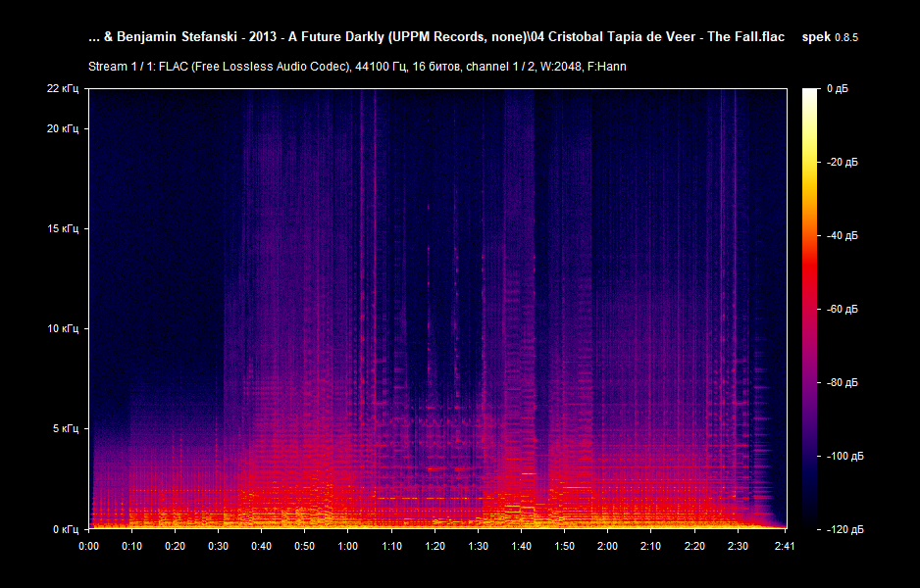Viewport: 920px width, 588px height.
Task: Click the 0 дБ label atop the legend
Action: click(840, 87)
